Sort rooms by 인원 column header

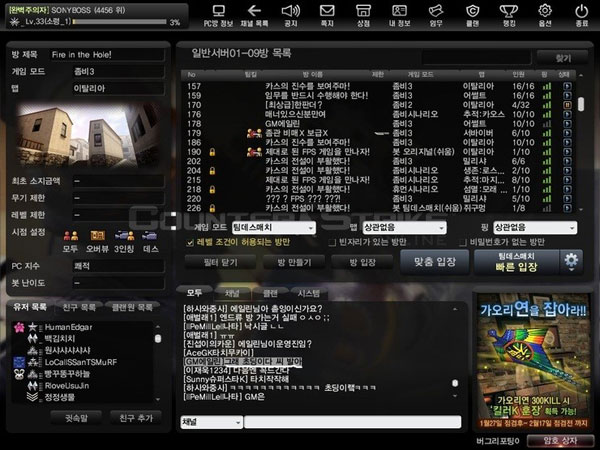click(x=518, y=74)
